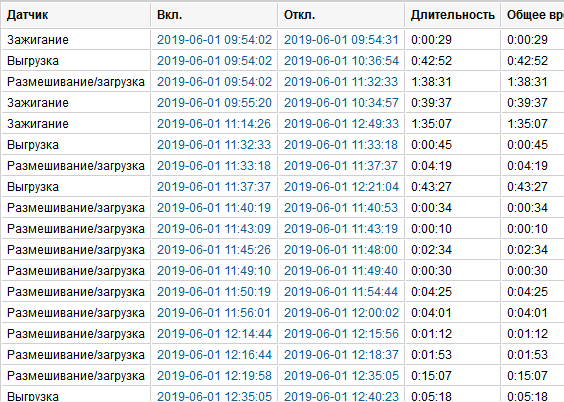
Task: Open off-time link 2019-06-01 12:21:04
Action: [341, 187]
